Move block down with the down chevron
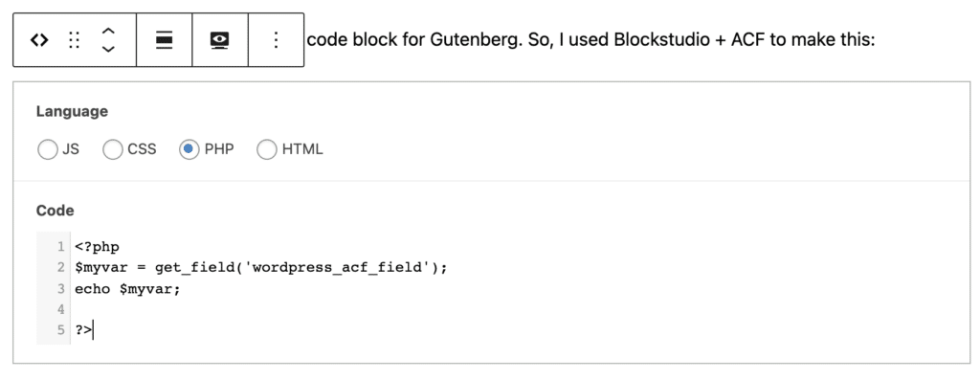This screenshot has height=380, width=980. (108, 50)
